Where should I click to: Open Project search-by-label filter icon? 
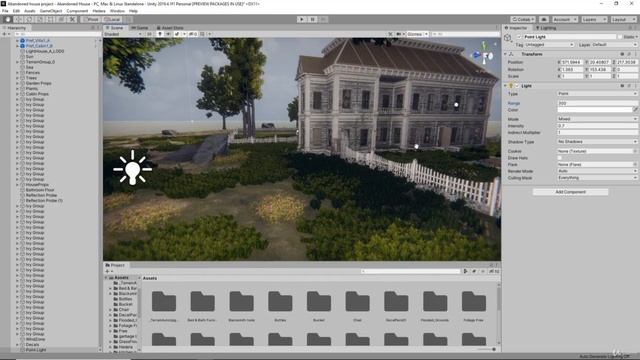tap(474, 271)
